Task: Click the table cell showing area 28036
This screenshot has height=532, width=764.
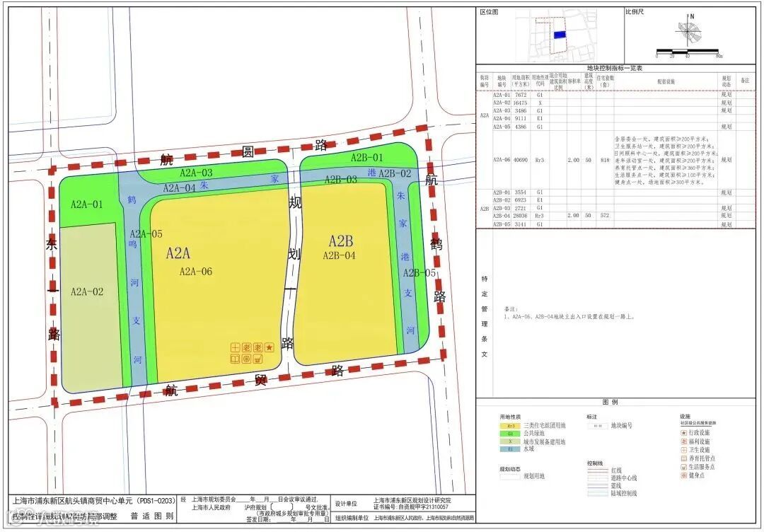Action: click(521, 216)
